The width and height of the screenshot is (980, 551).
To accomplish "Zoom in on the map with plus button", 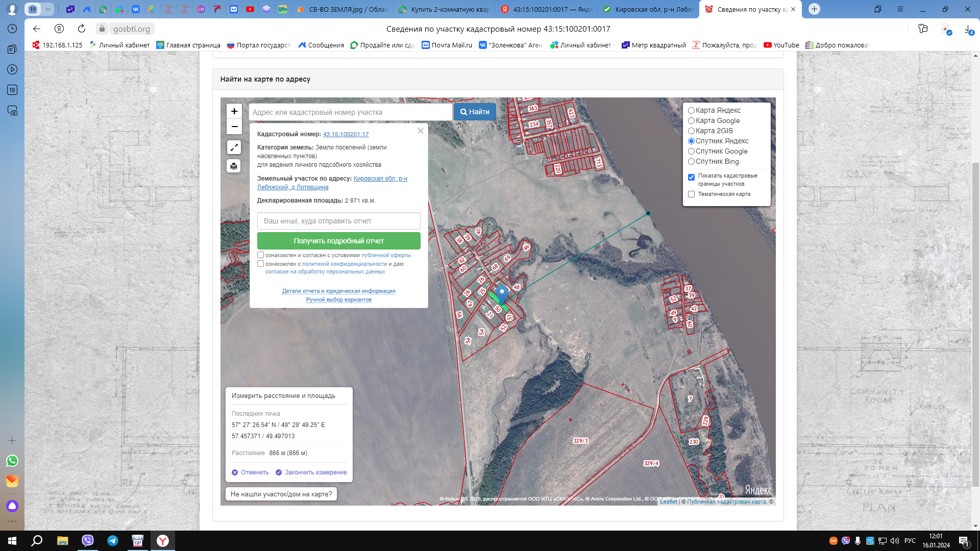I will [x=234, y=111].
